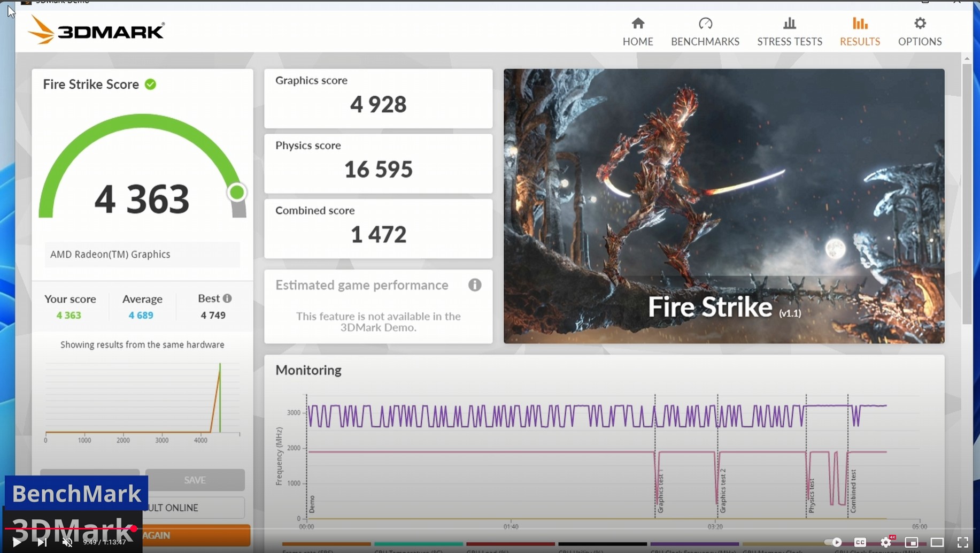Click the Average score 4 689

141,315
